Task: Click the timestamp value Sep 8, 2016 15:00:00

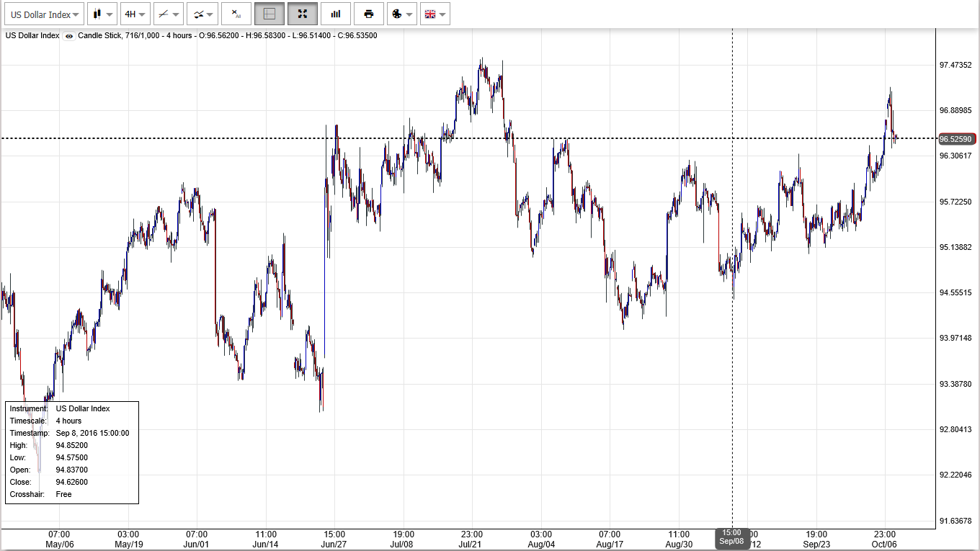Action: tap(92, 433)
